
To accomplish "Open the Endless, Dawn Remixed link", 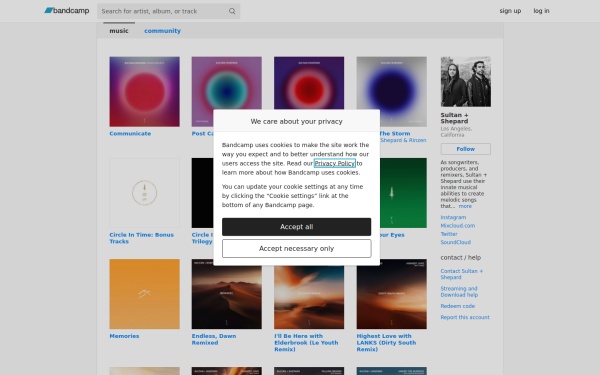I will pyautogui.click(x=214, y=339).
